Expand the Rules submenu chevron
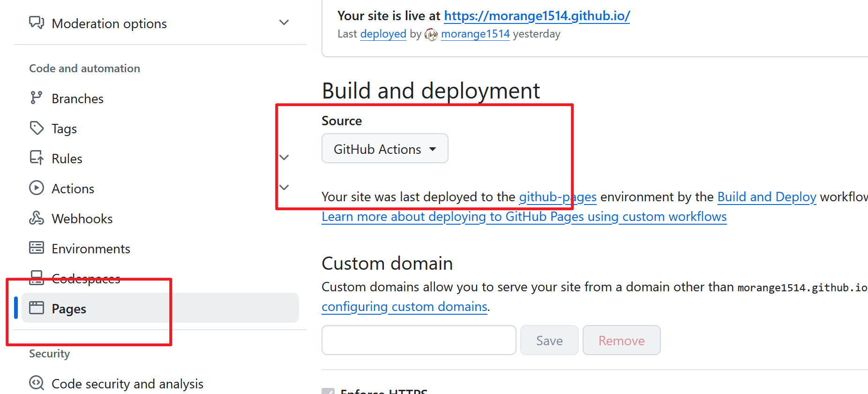Image resolution: width=868 pixels, height=394 pixels. [284, 157]
